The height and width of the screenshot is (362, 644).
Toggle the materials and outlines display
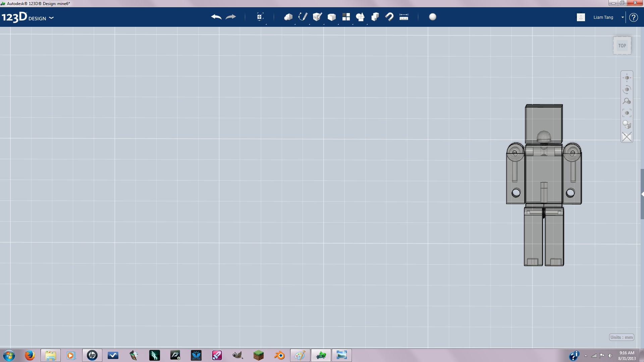[627, 125]
